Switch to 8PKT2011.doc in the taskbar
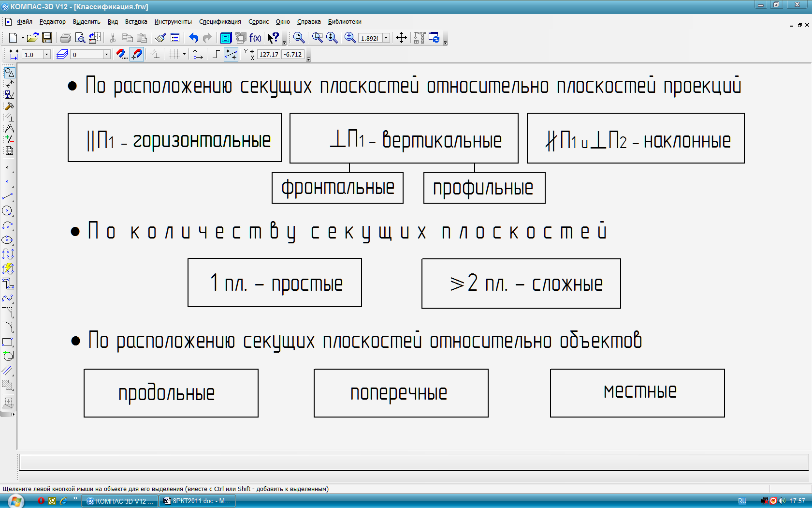The height and width of the screenshot is (508, 812). [197, 501]
